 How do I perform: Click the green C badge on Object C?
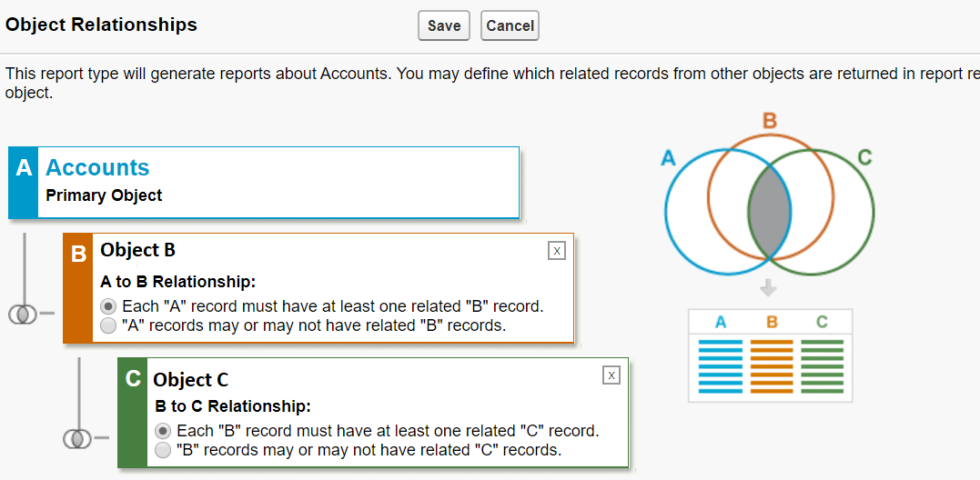133,379
